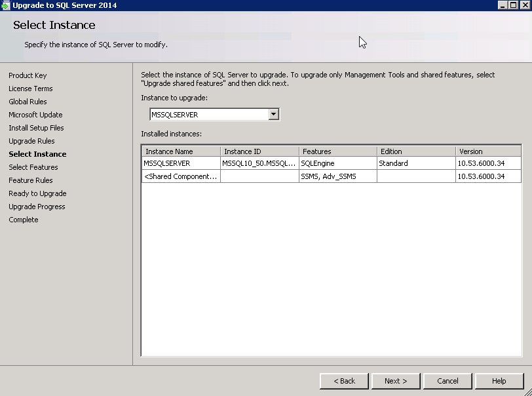The height and width of the screenshot is (396, 532).
Task: Select the Complete step in sidebar
Action: (x=24, y=220)
